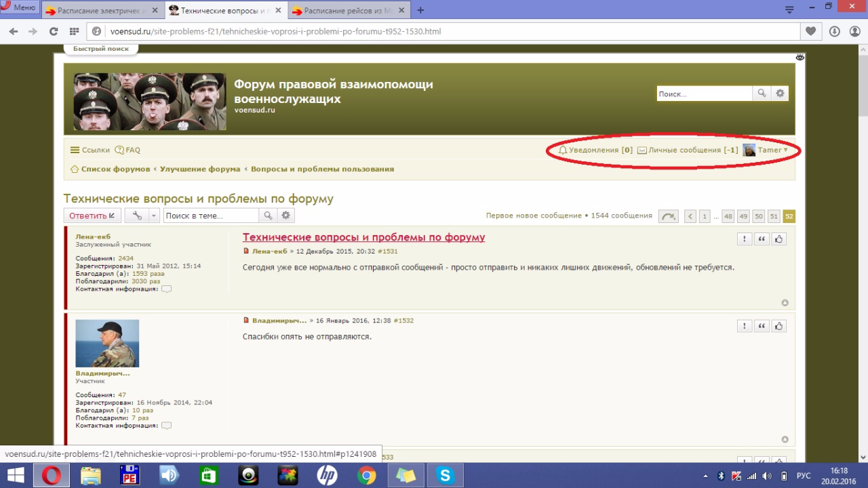Click the topic search magnifier button
Viewport: 868px width, 488px height.
click(x=268, y=216)
